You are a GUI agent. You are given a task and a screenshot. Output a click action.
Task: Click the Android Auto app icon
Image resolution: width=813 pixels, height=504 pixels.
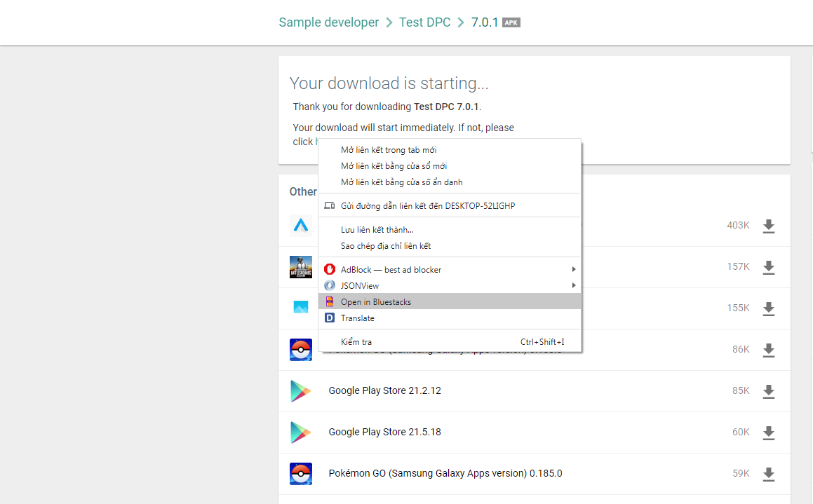301,225
